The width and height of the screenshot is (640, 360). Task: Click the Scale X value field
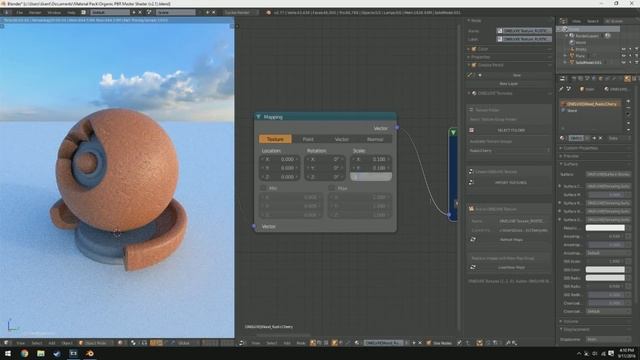[371, 159]
